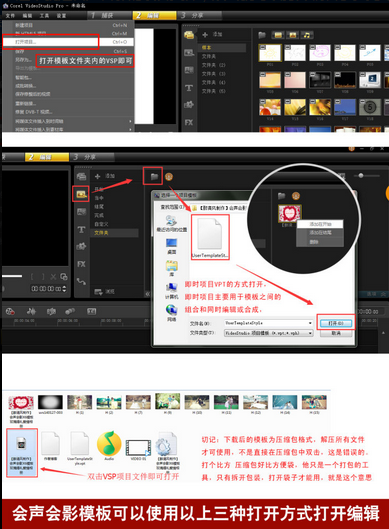Image resolution: width=389 pixels, height=529 pixels.
Task: Click the orange icon beside import template folder
Action: pyautogui.click(x=169, y=176)
